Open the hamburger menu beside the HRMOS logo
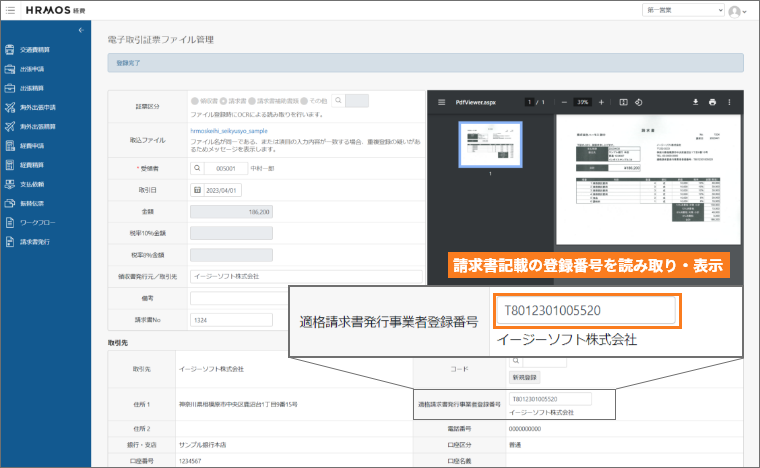 11,10
